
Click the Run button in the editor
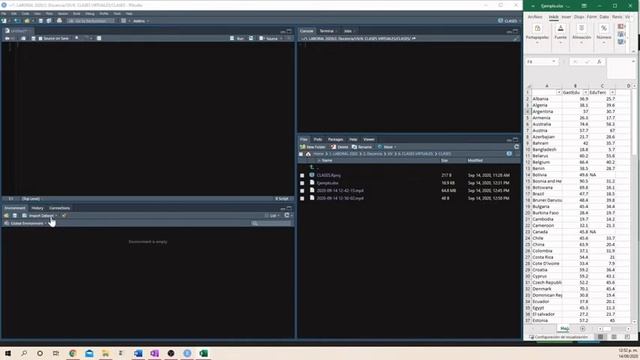(x=237, y=38)
